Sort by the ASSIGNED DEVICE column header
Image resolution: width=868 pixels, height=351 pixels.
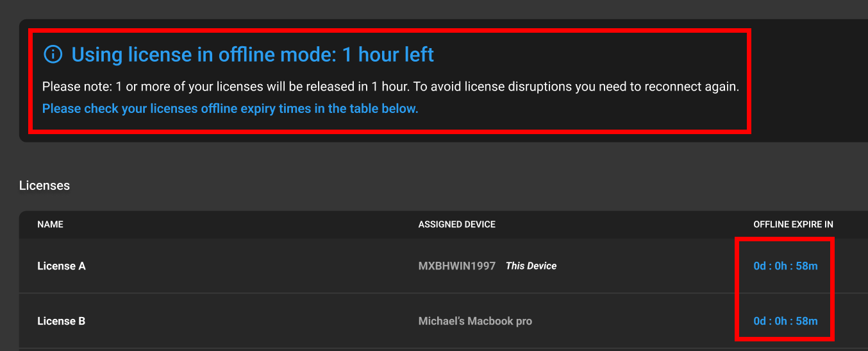[456, 225]
